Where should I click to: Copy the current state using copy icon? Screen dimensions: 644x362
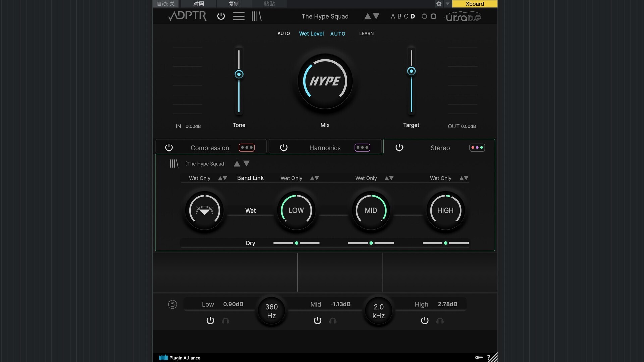424,16
